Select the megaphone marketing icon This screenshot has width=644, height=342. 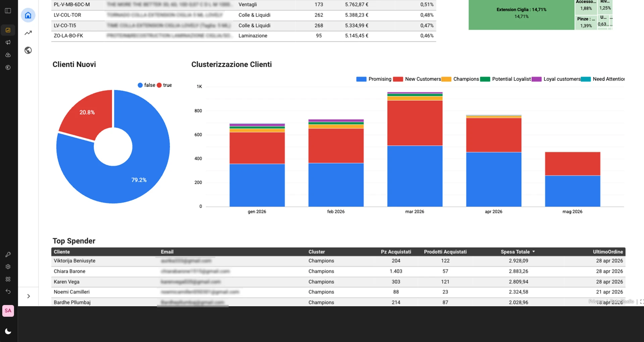click(8, 42)
